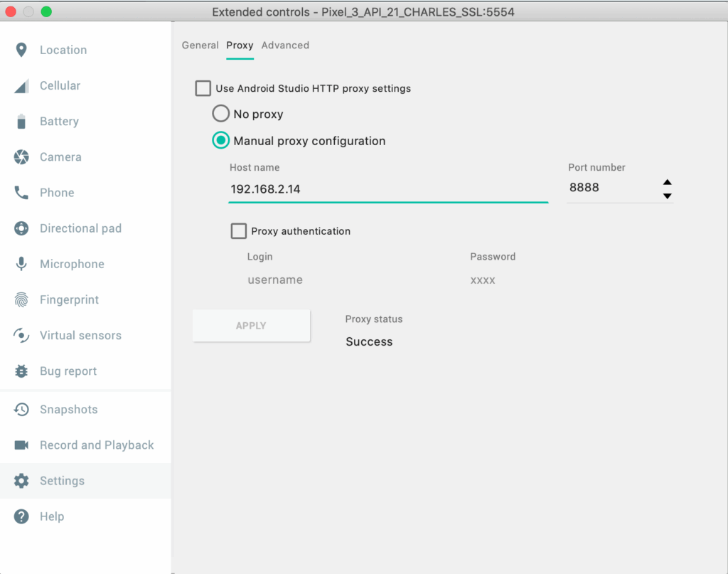Select the Fingerprint icon
Image resolution: width=728 pixels, height=574 pixels.
21,300
